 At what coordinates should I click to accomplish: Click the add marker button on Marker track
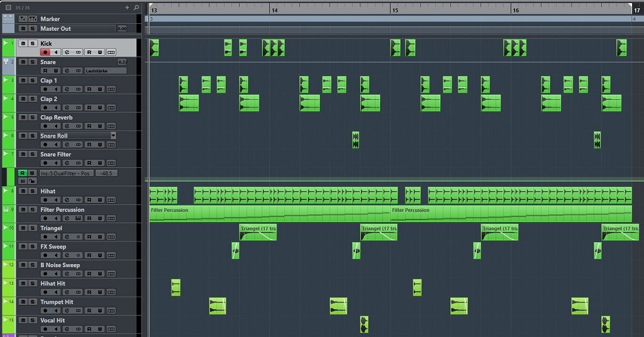23,19
